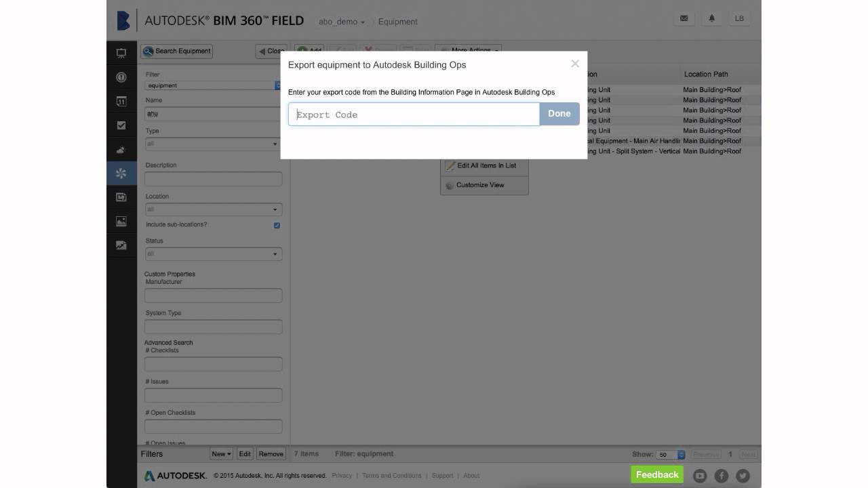The image size is (868, 488).
Task: Open the mail messages icon
Action: point(684,19)
